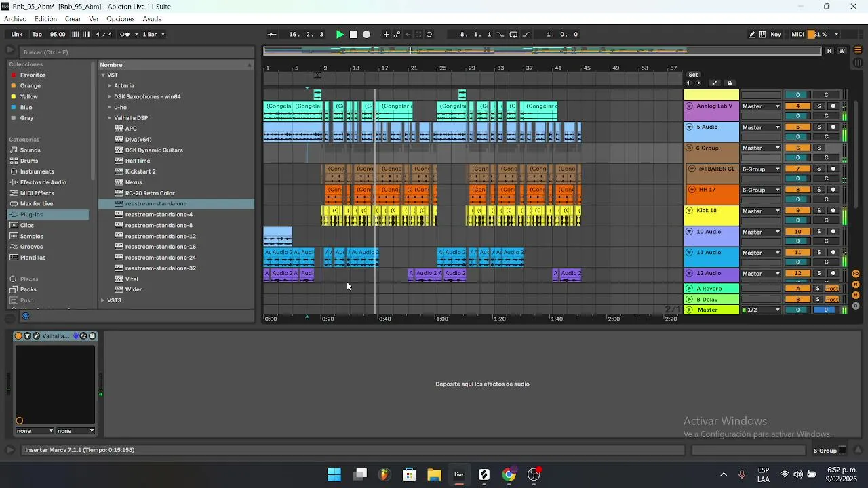868x488 pixels.
Task: Toggle Automation Arm icon
Action: (397, 34)
